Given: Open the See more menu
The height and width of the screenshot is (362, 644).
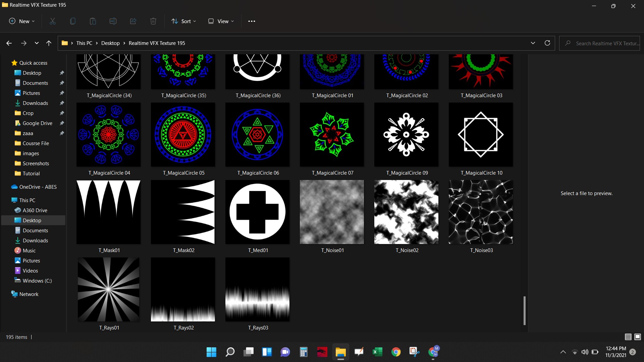Looking at the screenshot, I should pyautogui.click(x=252, y=21).
